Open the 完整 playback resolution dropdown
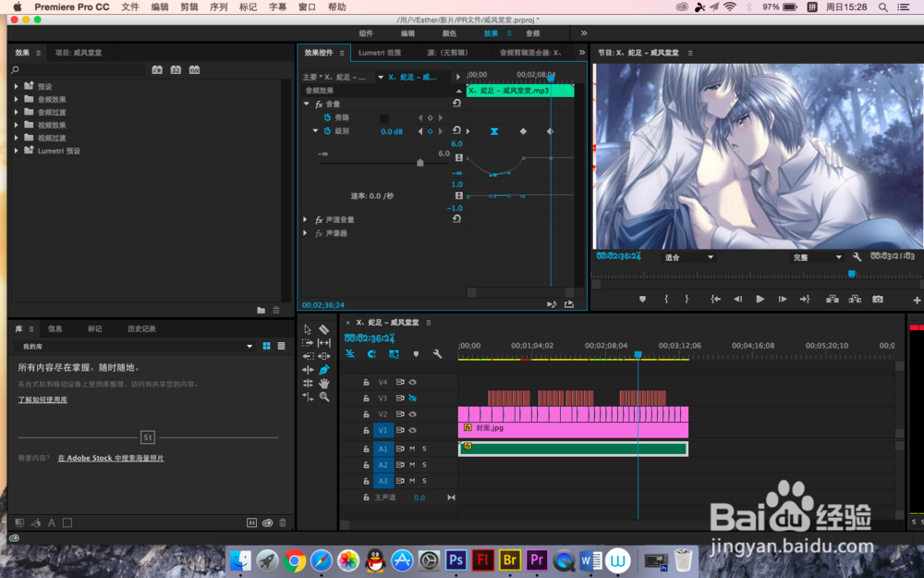 point(816,257)
